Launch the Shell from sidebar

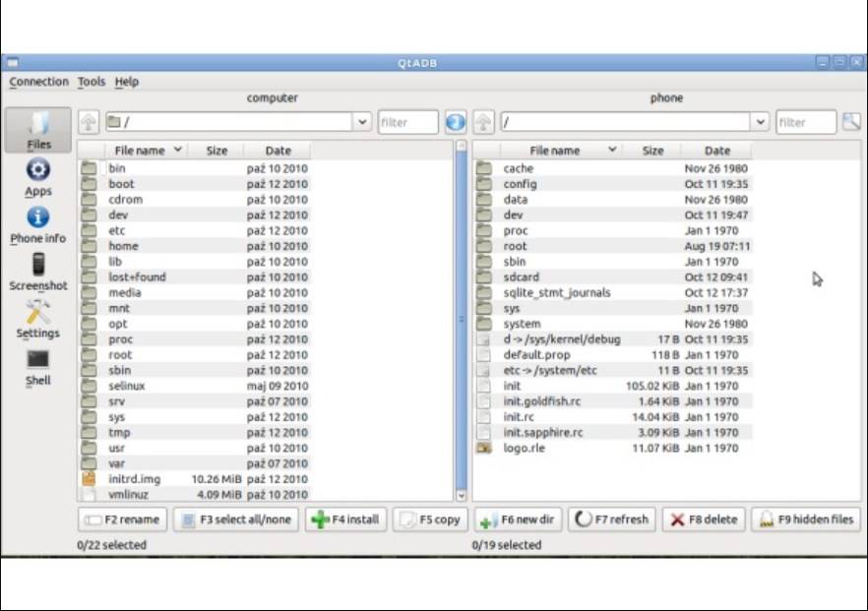(x=38, y=366)
